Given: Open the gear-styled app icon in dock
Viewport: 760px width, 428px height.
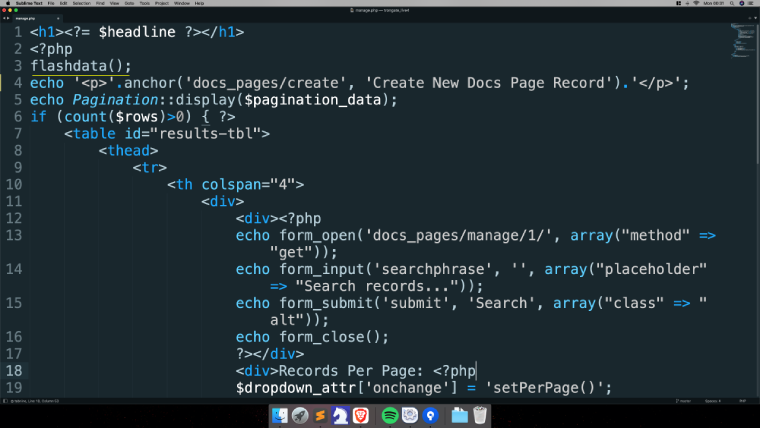Looking at the screenshot, I should (410, 415).
